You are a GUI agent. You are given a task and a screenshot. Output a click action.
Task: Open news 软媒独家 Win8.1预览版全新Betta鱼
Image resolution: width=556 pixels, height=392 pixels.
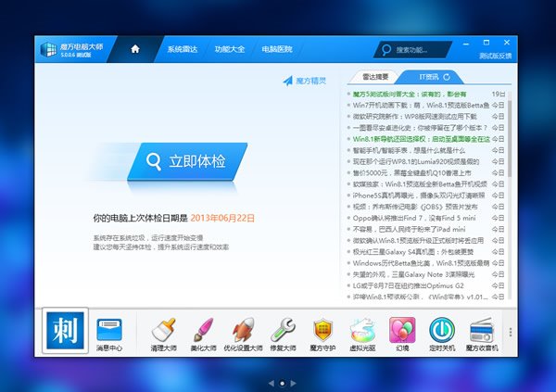420,184
